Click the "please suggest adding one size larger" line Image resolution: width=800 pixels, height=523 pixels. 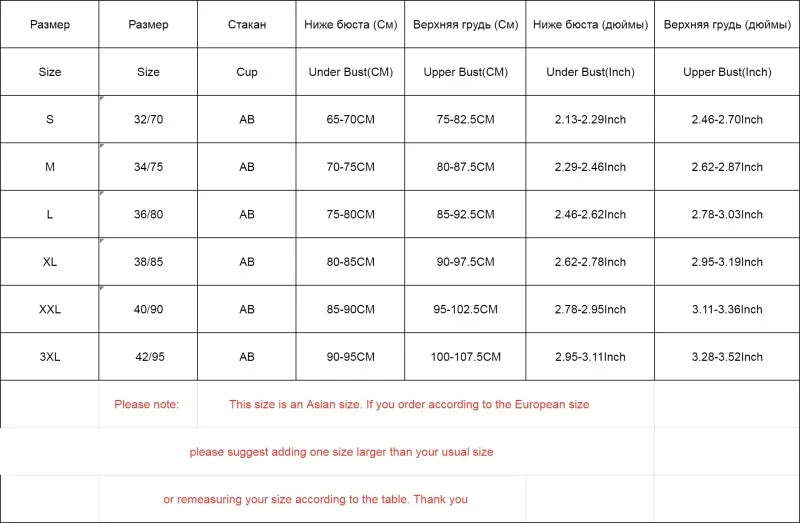[341, 452]
